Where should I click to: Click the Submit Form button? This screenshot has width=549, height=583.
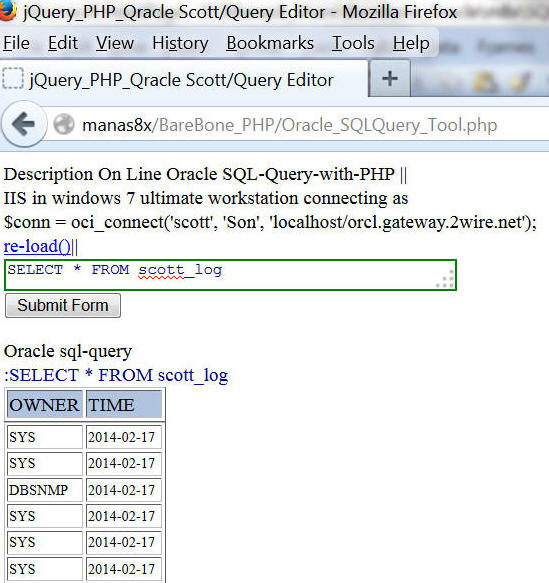pyautogui.click(x=63, y=306)
